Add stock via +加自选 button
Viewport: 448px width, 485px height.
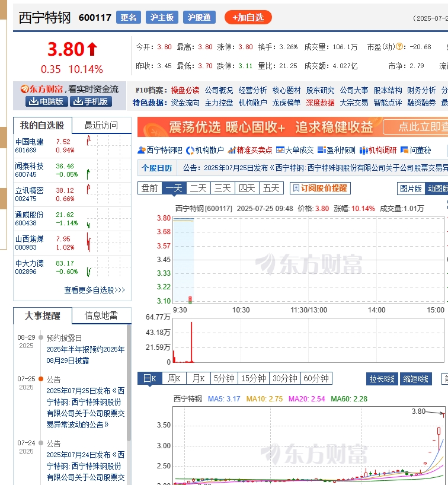248,17
